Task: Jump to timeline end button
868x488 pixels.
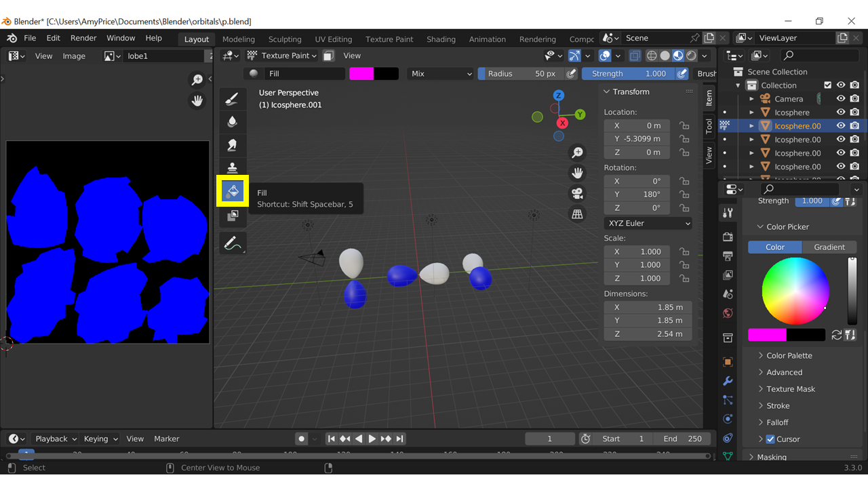Action: pos(399,439)
